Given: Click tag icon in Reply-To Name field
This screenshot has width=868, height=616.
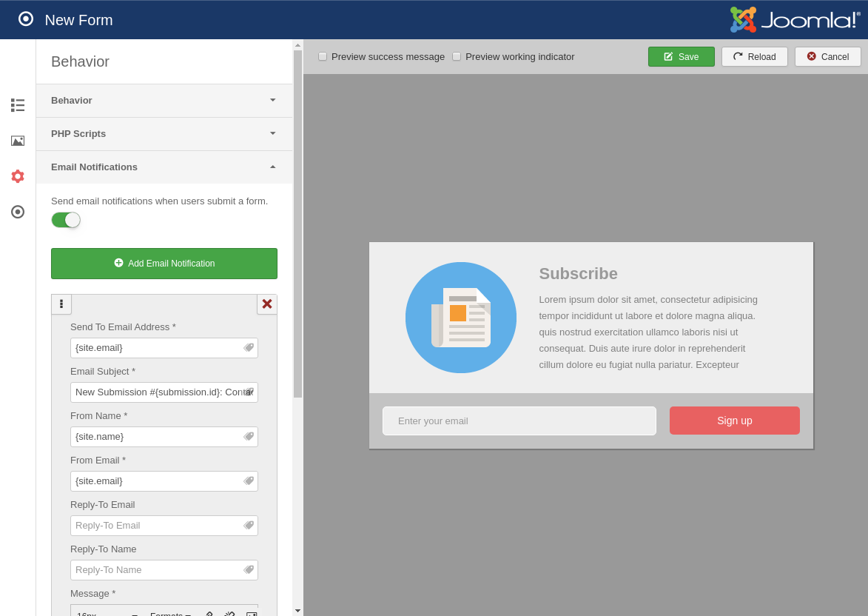Looking at the screenshot, I should coord(249,569).
